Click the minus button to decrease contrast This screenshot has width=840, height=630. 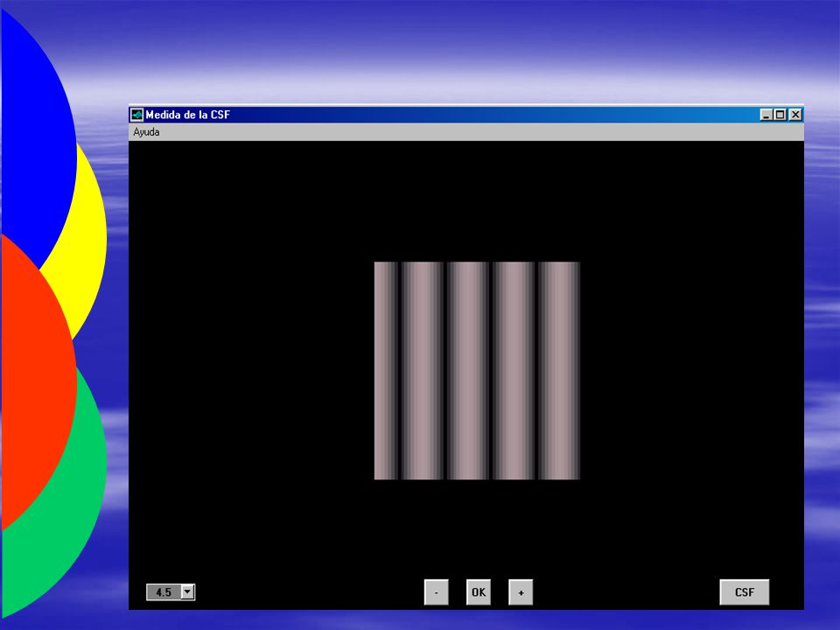[x=436, y=592]
